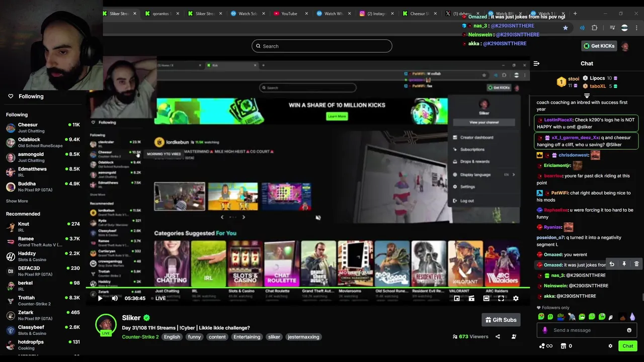Viewport: 644px width, 362px height.
Task: Mute the stream volume
Action: 115,298
